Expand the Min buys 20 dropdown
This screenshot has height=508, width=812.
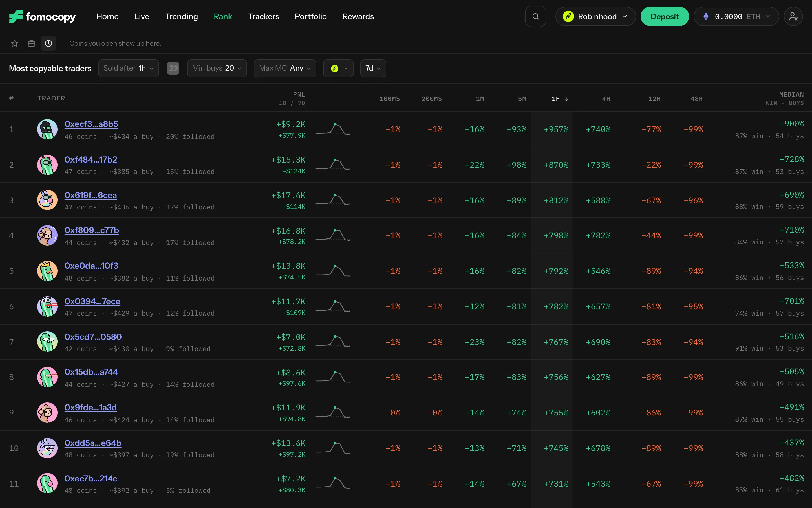pos(217,68)
